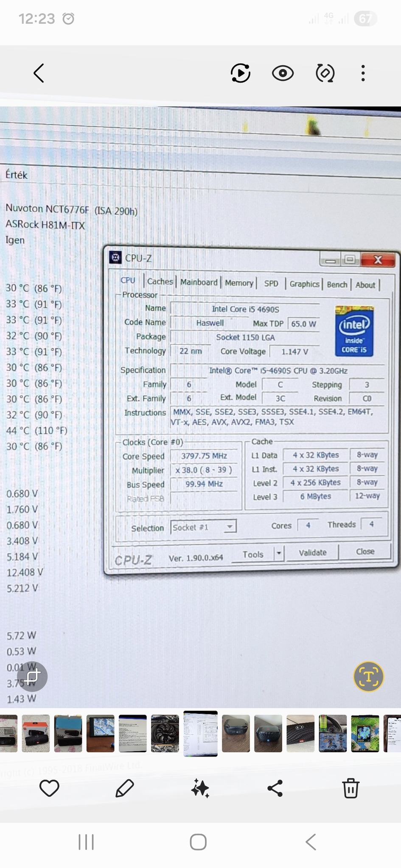The height and width of the screenshot is (868, 401).
Task: Select the highlighted CPU-Z photo thumbnail
Action: 200,734
